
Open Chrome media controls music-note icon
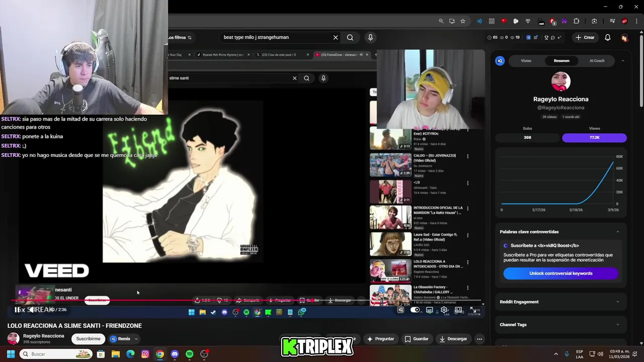coord(612,21)
